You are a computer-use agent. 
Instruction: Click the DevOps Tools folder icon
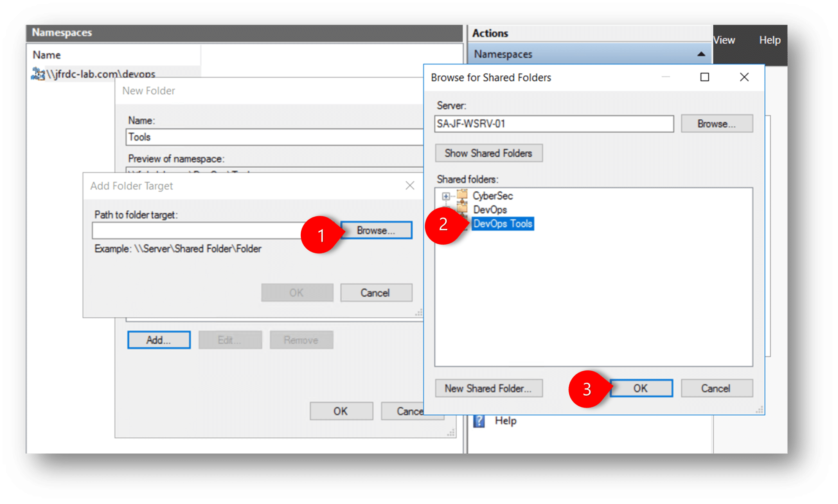(464, 223)
